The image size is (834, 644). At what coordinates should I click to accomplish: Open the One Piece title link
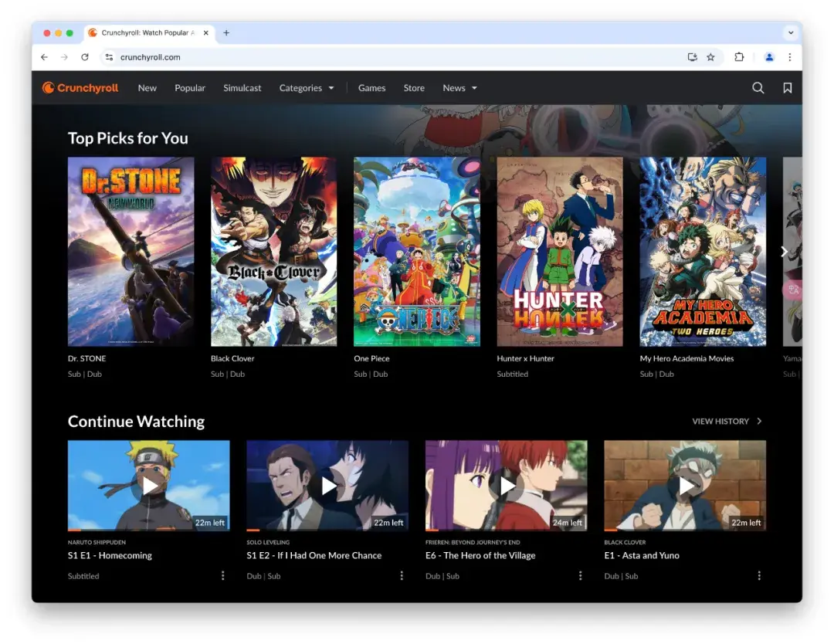(x=371, y=358)
